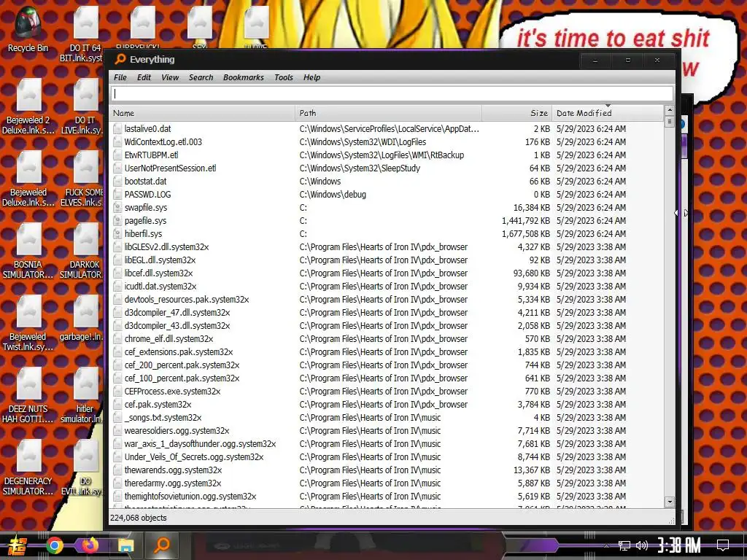Open File Explorer from the taskbar
747x560 pixels.
point(125,545)
